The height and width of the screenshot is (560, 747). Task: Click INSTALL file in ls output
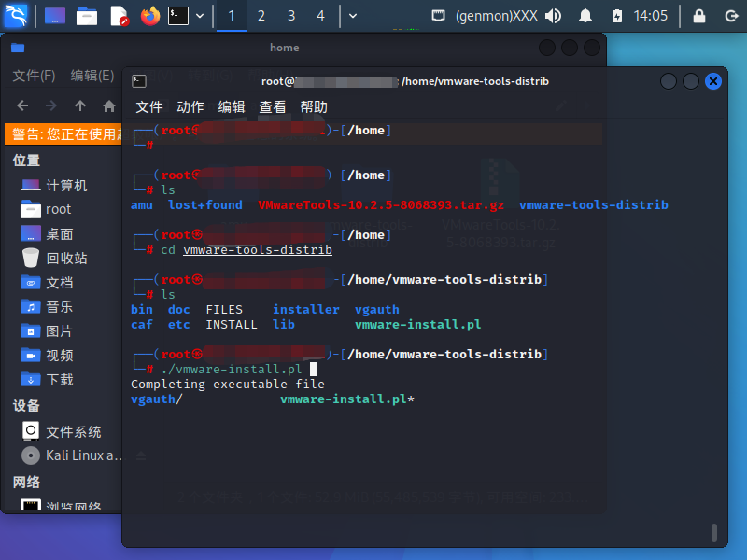pyautogui.click(x=232, y=324)
